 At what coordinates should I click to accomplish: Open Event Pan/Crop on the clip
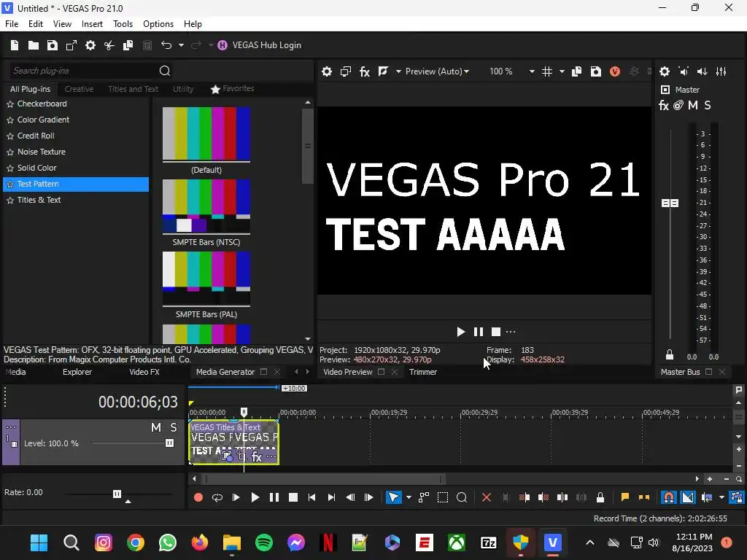coord(242,457)
